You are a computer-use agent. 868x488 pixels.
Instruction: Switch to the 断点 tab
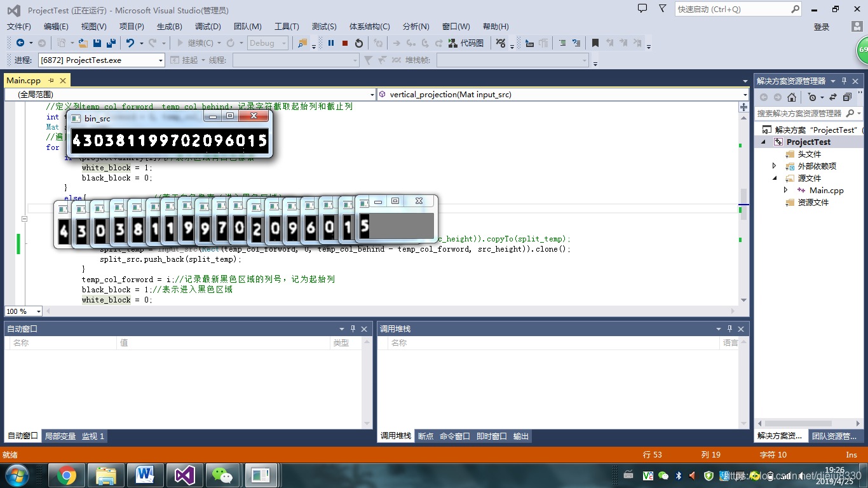426,437
